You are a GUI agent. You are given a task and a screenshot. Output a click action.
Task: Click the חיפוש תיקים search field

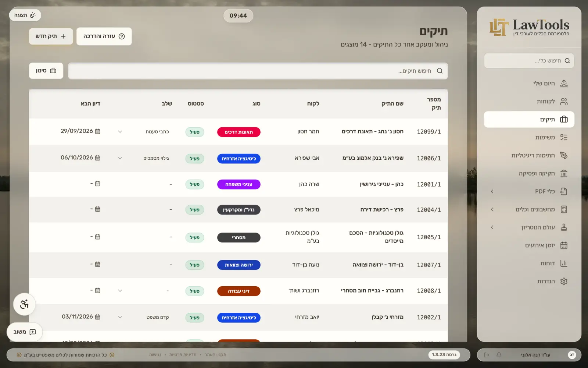pos(258,71)
